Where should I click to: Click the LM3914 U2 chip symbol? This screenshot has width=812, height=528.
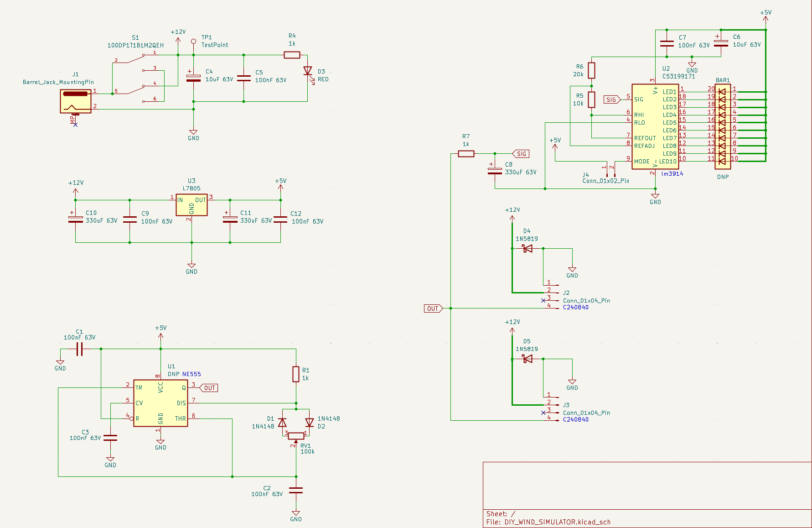(x=655, y=126)
